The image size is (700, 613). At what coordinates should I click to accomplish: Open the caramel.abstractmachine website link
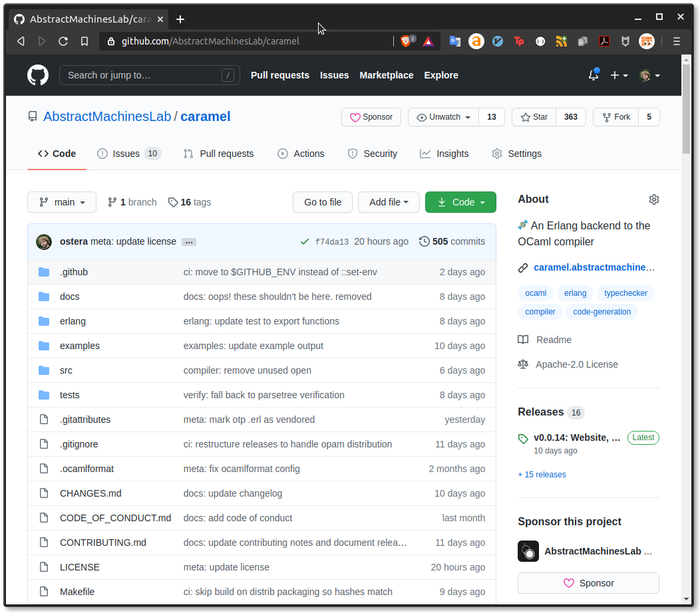point(594,267)
